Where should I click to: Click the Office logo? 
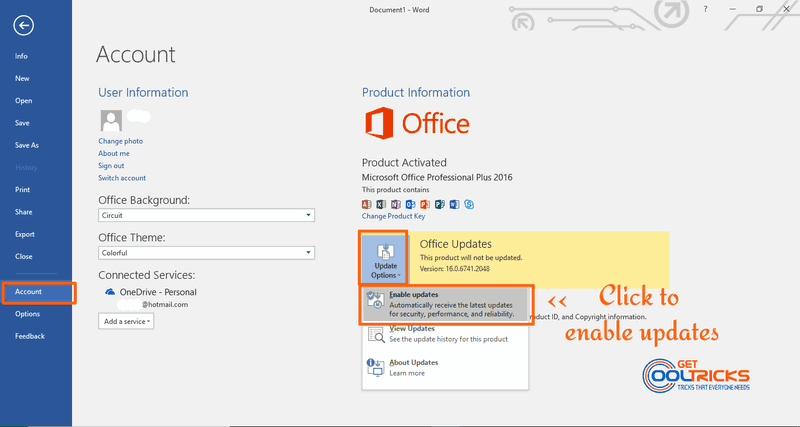[x=417, y=123]
